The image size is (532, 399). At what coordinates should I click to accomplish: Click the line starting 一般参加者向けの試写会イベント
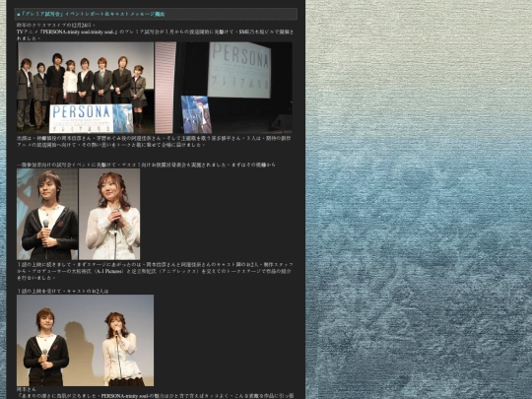pyautogui.click(x=146, y=165)
